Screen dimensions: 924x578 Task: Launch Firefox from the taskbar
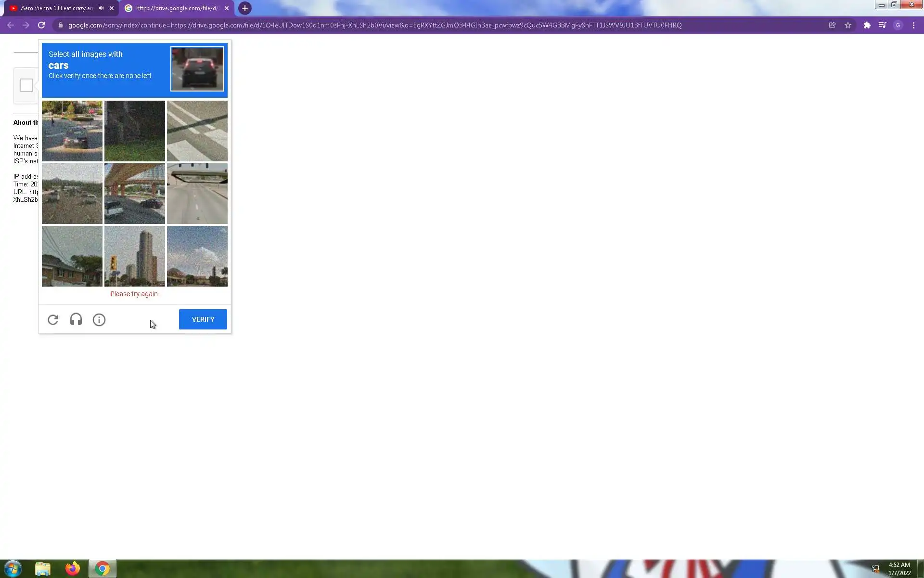[73, 568]
